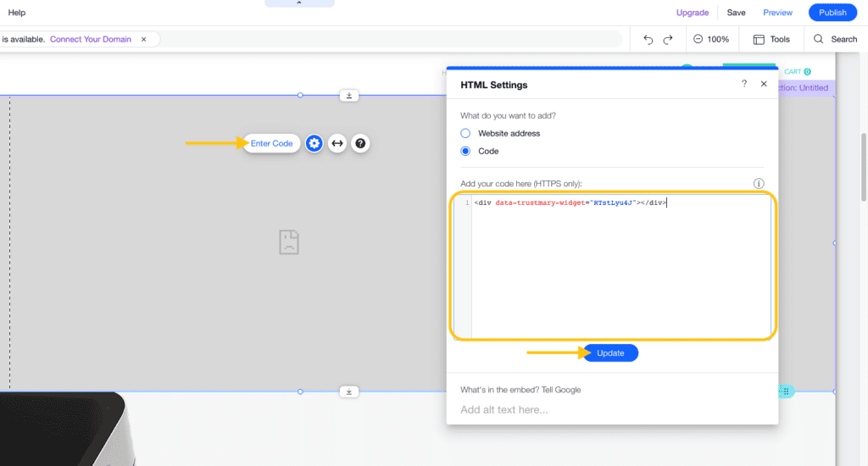Click the Enter Code button
The height and width of the screenshot is (466, 868).
point(271,143)
